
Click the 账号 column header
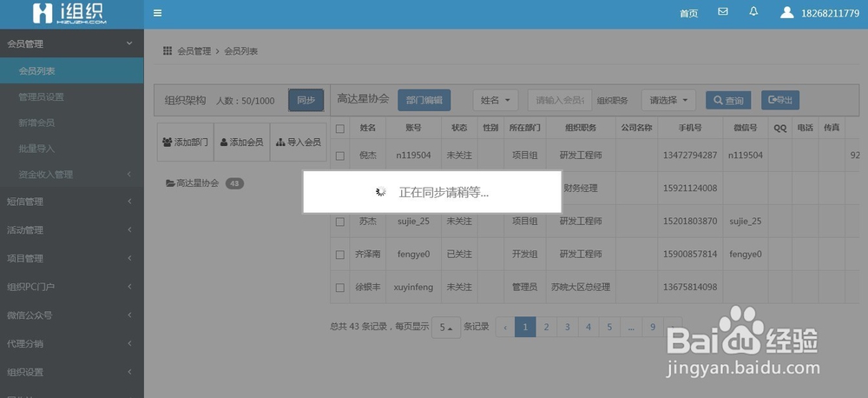[x=413, y=128]
